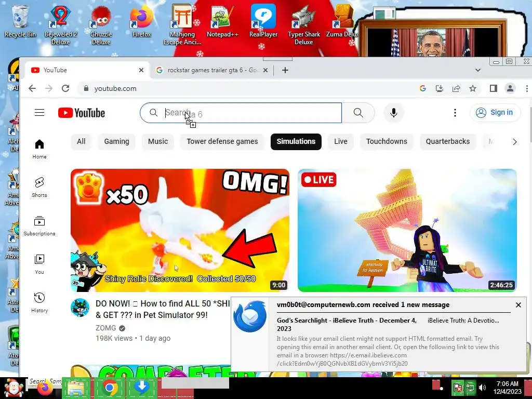Viewport: 532px width, 399px height.
Task: Go to Home in YouTube sidebar
Action: 39,149
